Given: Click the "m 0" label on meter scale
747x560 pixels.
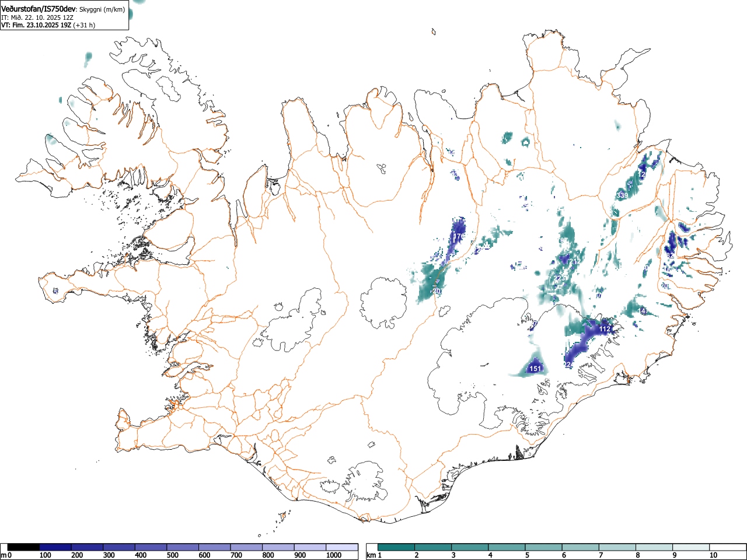Looking at the screenshot, I should [x=6, y=555].
